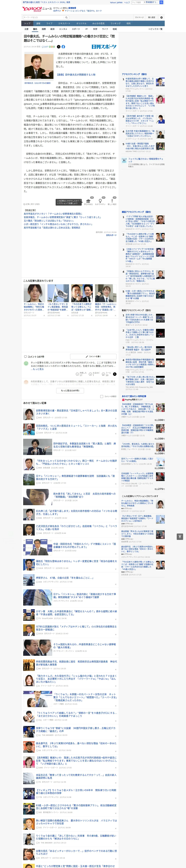Click the green commenter avatar icon
The width and height of the screenshot is (186, 868).
(x=26, y=364)
